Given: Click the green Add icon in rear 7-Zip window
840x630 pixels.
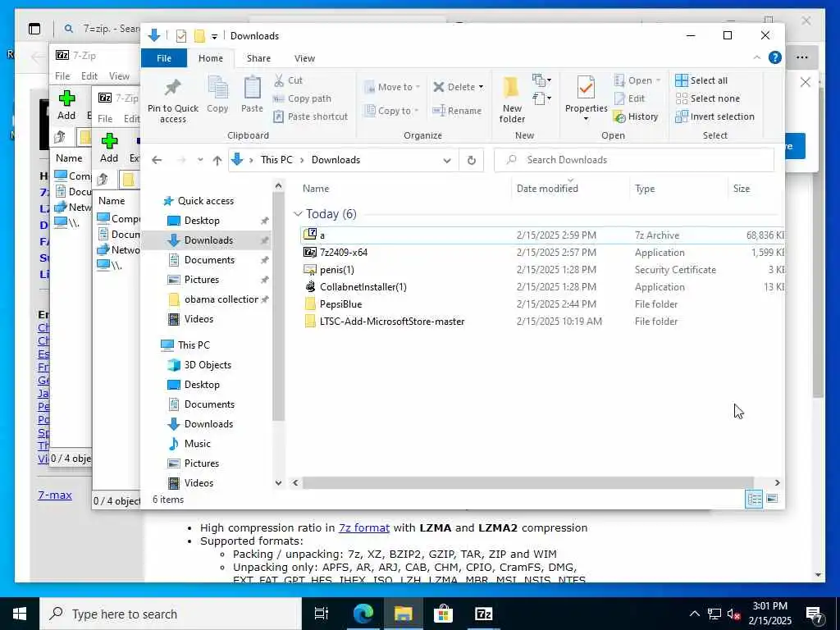Looking at the screenshot, I should (66, 98).
